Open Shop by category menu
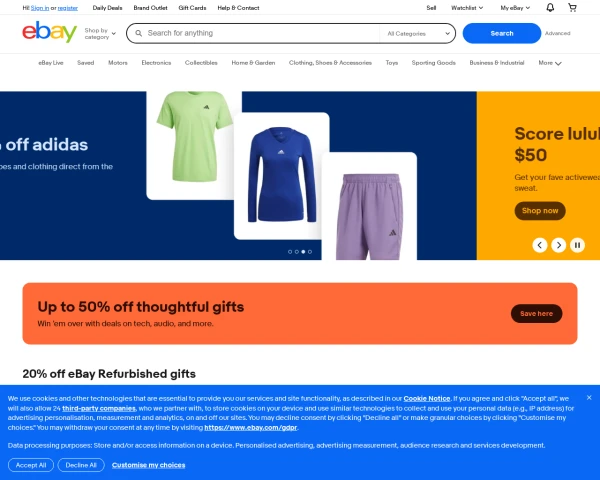Screen dimensions: 600x480 [100, 34]
